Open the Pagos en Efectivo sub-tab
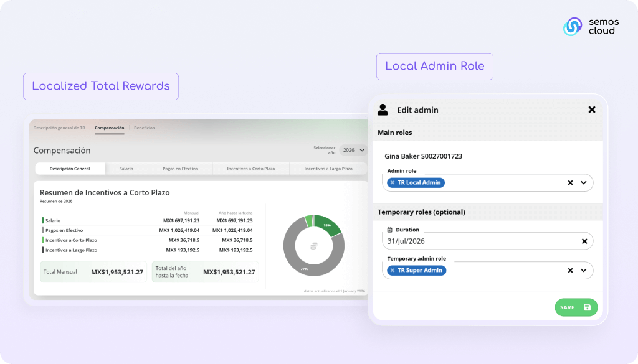Image resolution: width=638 pixels, height=364 pixels. pyautogui.click(x=180, y=169)
